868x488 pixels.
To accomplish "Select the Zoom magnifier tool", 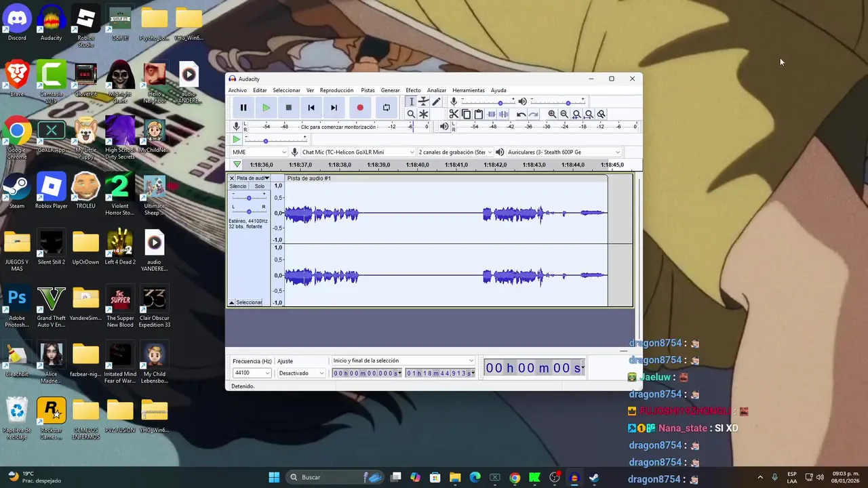I will coord(411,114).
